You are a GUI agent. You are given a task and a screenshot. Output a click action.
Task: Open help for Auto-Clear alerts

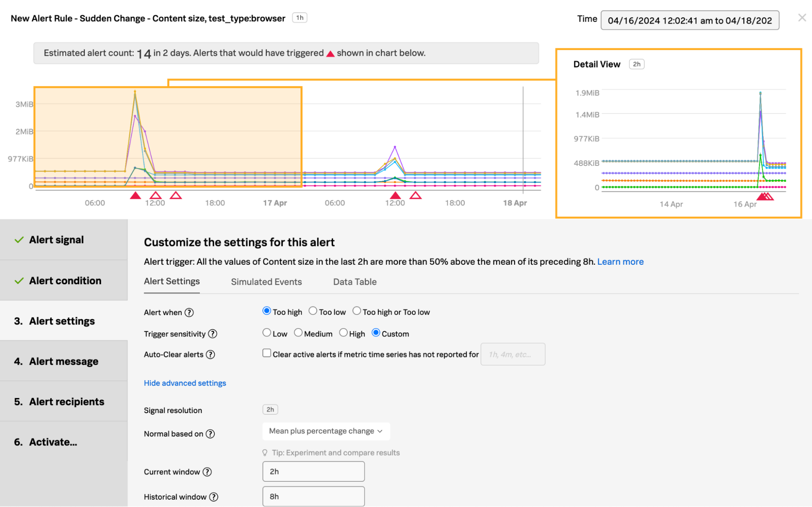tap(210, 355)
